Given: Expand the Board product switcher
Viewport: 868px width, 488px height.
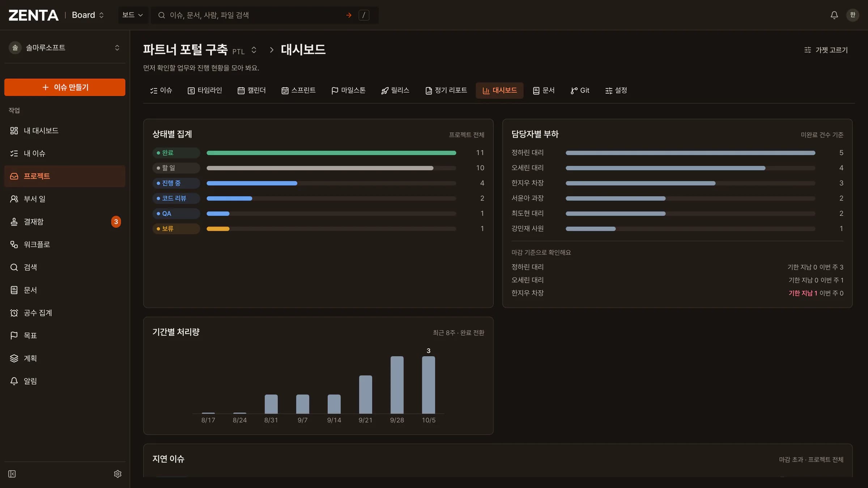Looking at the screenshot, I should (x=88, y=15).
